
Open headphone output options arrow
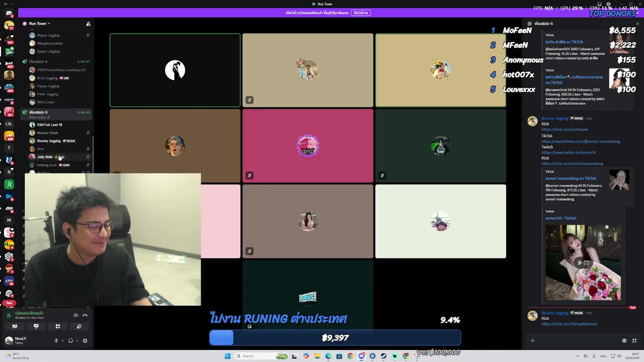76,340
